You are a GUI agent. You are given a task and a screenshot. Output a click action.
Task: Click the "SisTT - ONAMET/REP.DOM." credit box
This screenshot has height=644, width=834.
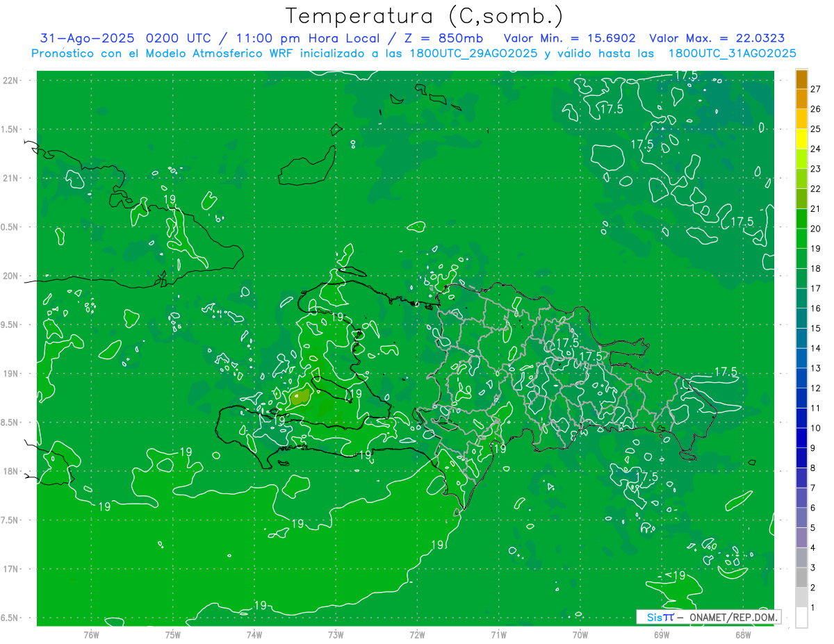pos(708,617)
